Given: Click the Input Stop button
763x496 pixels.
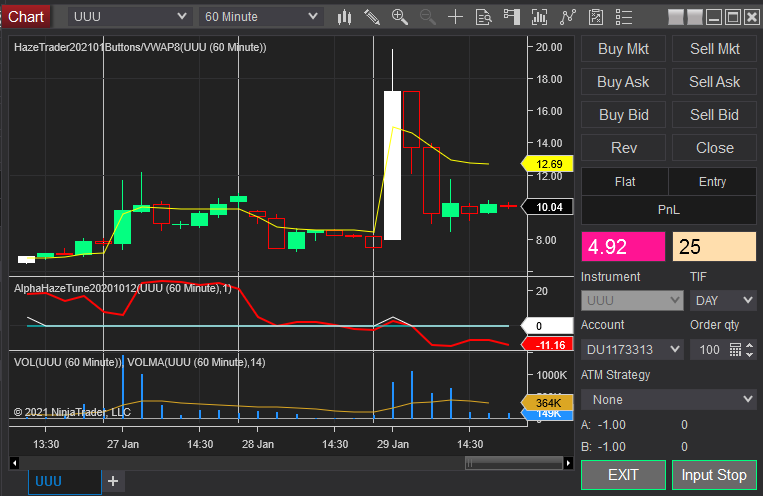Looking at the screenshot, I should pyautogui.click(x=714, y=475).
